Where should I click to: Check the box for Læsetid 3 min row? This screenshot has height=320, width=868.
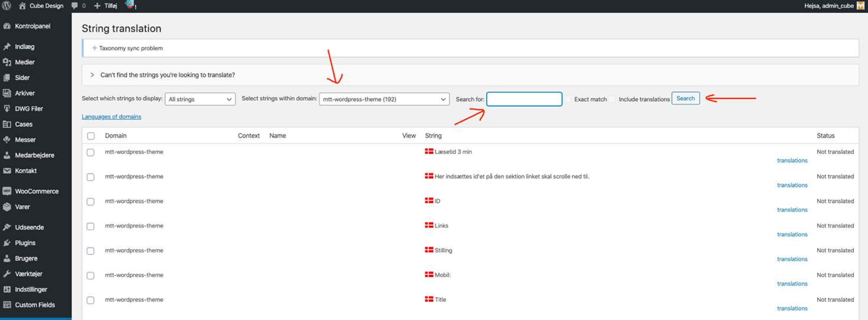point(91,152)
